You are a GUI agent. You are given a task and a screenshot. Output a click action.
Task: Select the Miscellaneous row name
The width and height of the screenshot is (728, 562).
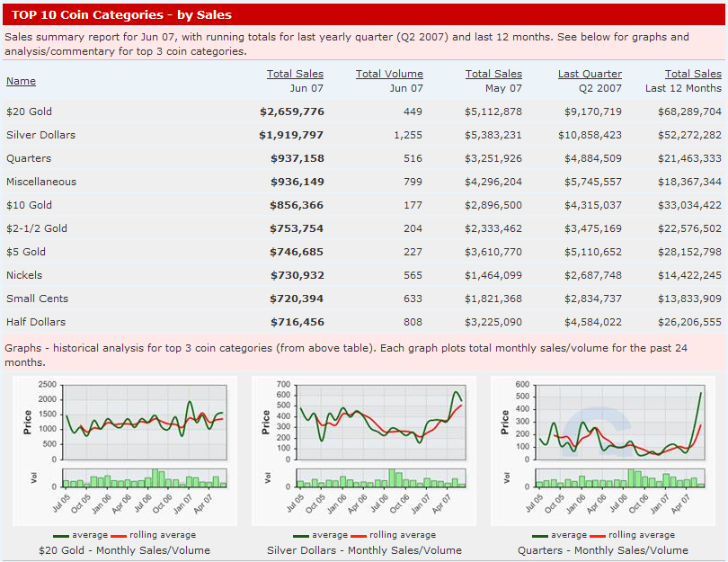[41, 182]
